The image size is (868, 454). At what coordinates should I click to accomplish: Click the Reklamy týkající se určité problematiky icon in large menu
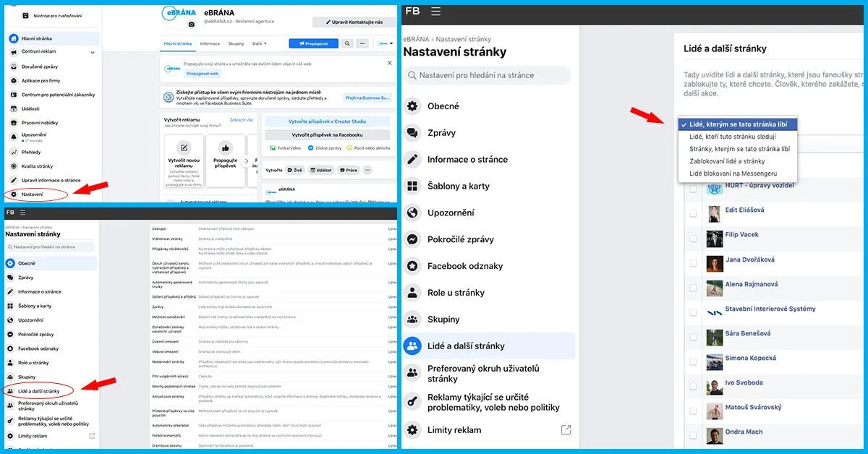(412, 401)
